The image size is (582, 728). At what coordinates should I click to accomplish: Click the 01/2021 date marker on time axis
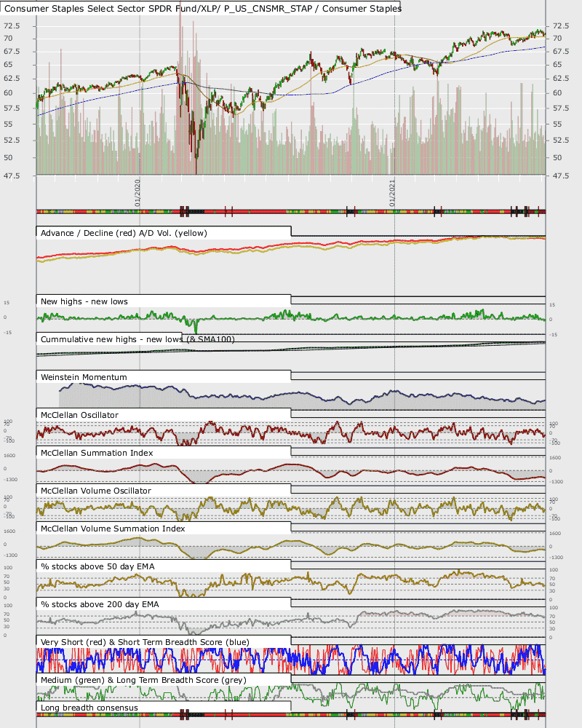coord(392,193)
